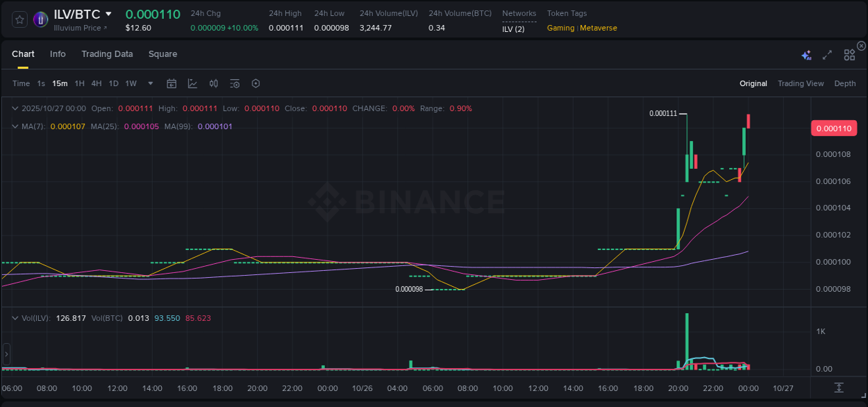Image resolution: width=868 pixels, height=407 pixels.
Task: Expand additional timeframe options arrow
Action: pos(149,83)
